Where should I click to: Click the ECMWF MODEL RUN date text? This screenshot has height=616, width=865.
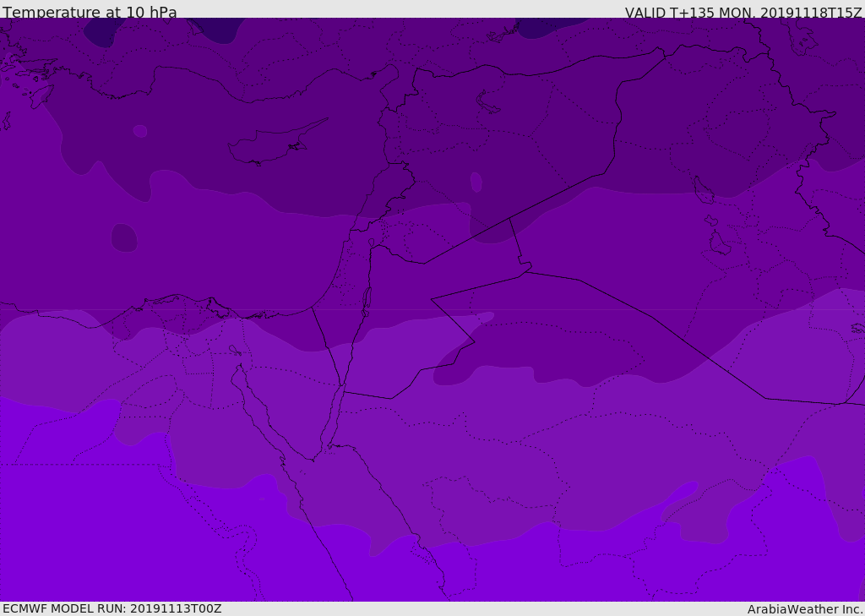tap(112, 608)
